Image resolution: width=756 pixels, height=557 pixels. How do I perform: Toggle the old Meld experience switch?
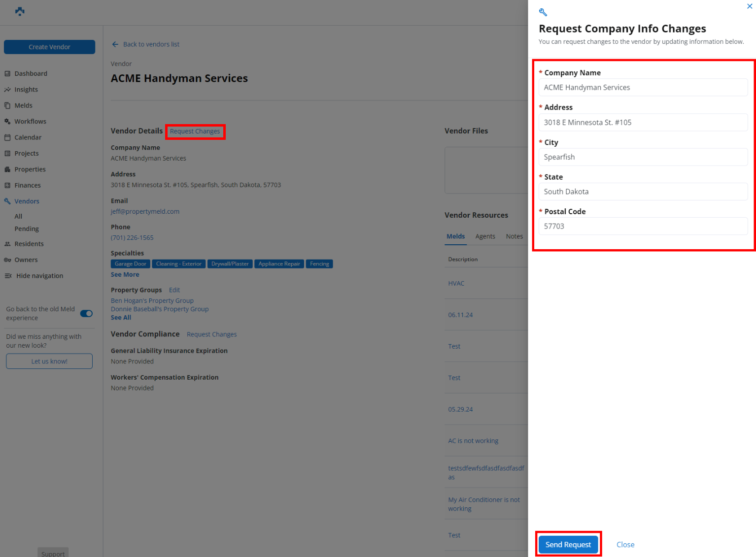(x=86, y=314)
